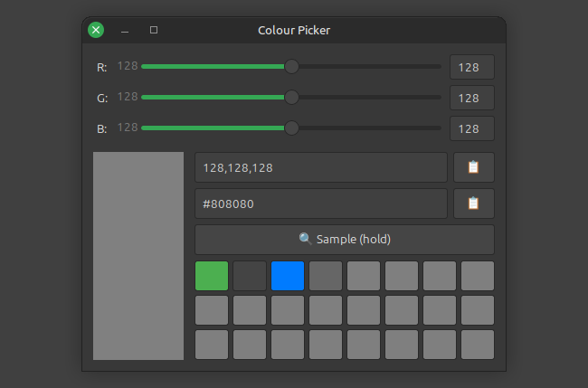This screenshot has height=388, width=588.
Task: Focus the B value number box
Action: pos(471,128)
